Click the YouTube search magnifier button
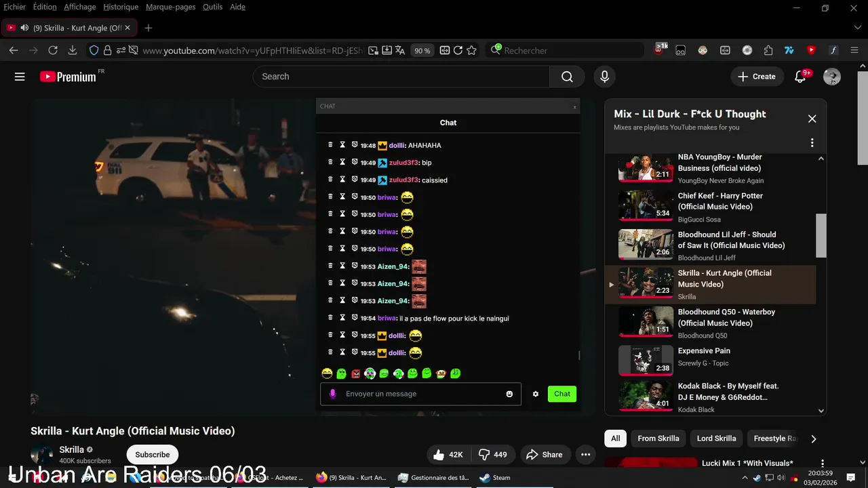This screenshot has height=488, width=868. coord(567,77)
